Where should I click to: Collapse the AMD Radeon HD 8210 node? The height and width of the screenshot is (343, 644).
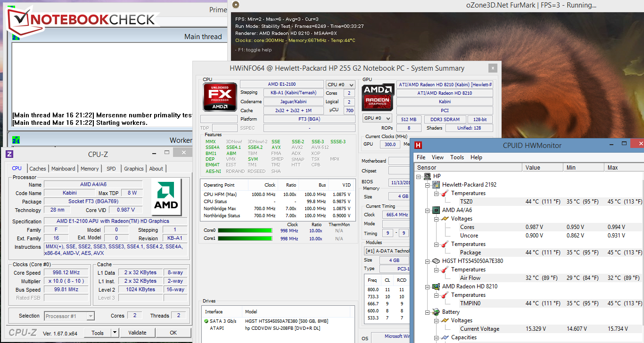428,286
